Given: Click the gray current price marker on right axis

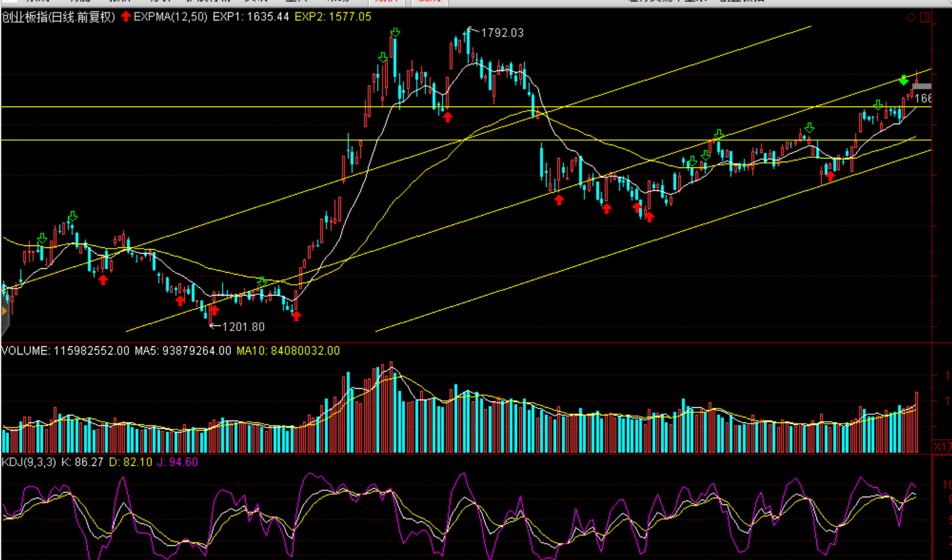Looking at the screenshot, I should coord(922,86).
